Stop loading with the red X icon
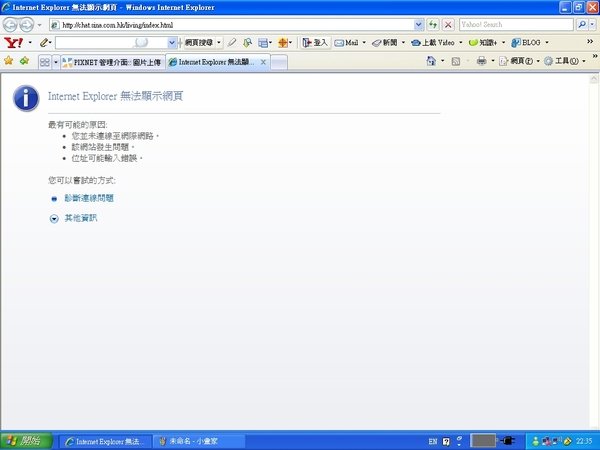Image resolution: width=600 pixels, height=450 pixels. [x=448, y=25]
